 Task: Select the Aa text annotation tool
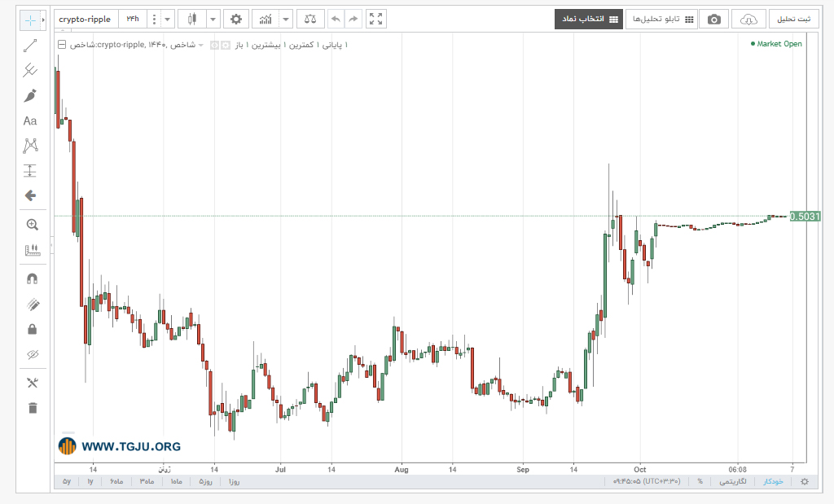click(x=30, y=121)
